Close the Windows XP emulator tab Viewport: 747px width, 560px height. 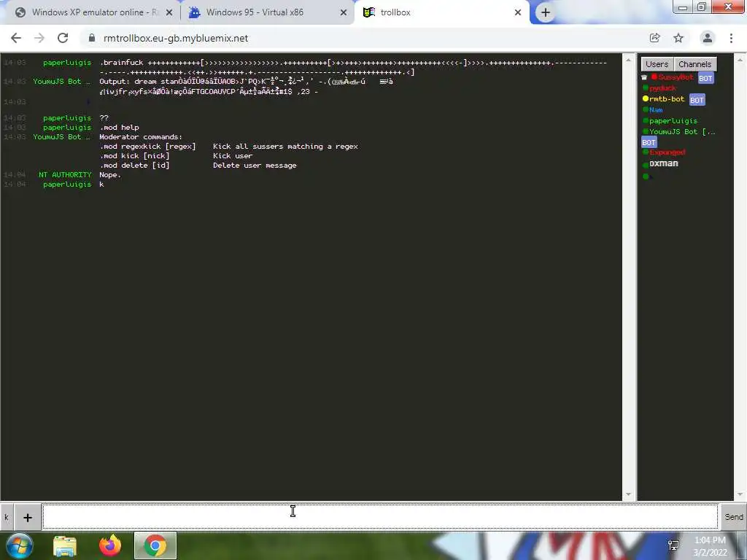[x=169, y=12]
